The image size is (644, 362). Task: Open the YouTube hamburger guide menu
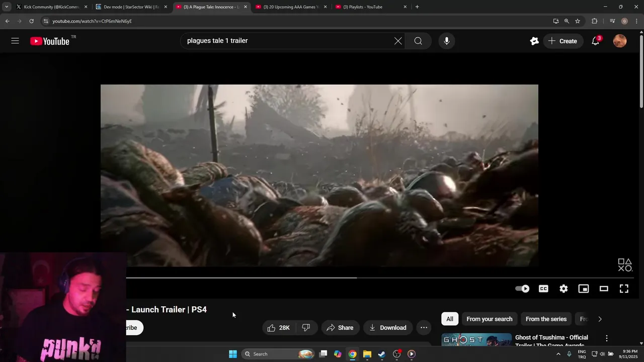pos(15,41)
